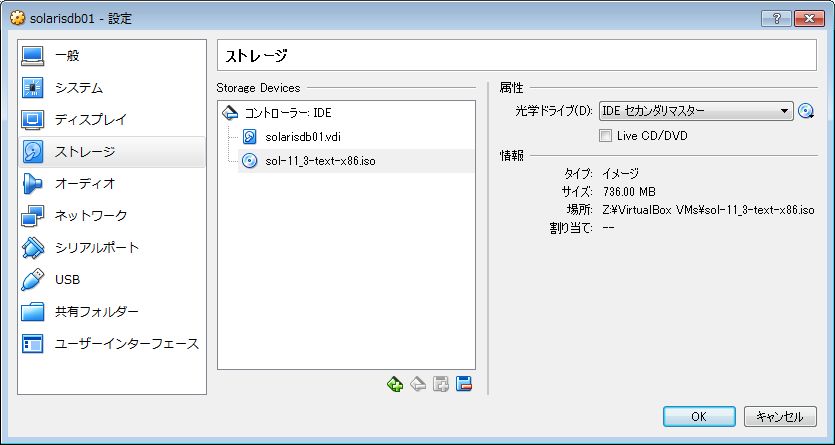Add a new storage attachment with green plus
The width and height of the screenshot is (835, 445).
click(x=395, y=384)
